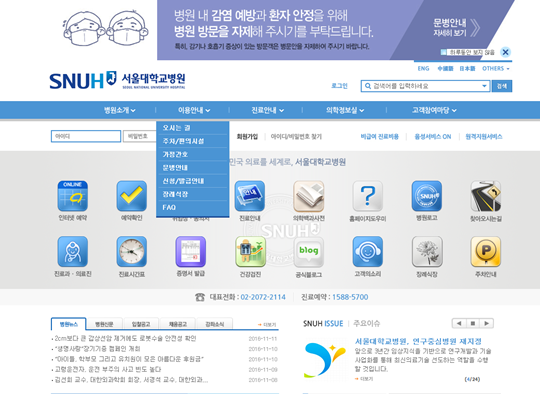The width and height of the screenshot is (540, 394).
Task: Open the search box dropdown arrow
Action: click(x=484, y=86)
